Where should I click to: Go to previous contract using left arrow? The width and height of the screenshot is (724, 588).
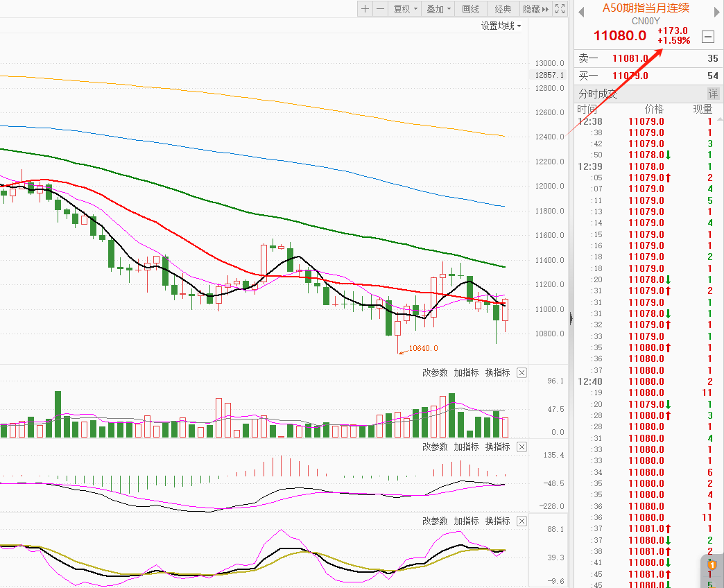(581, 10)
